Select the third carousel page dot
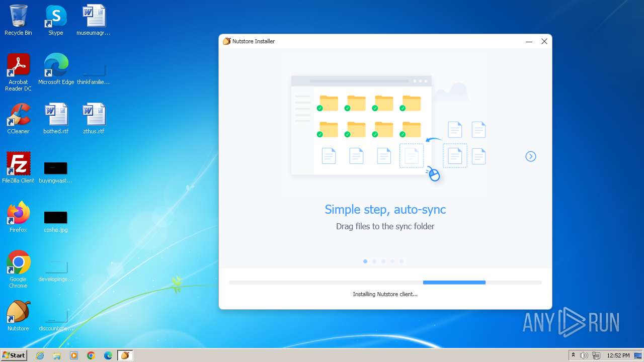Viewport: 644px width, 362px height. pos(383,261)
